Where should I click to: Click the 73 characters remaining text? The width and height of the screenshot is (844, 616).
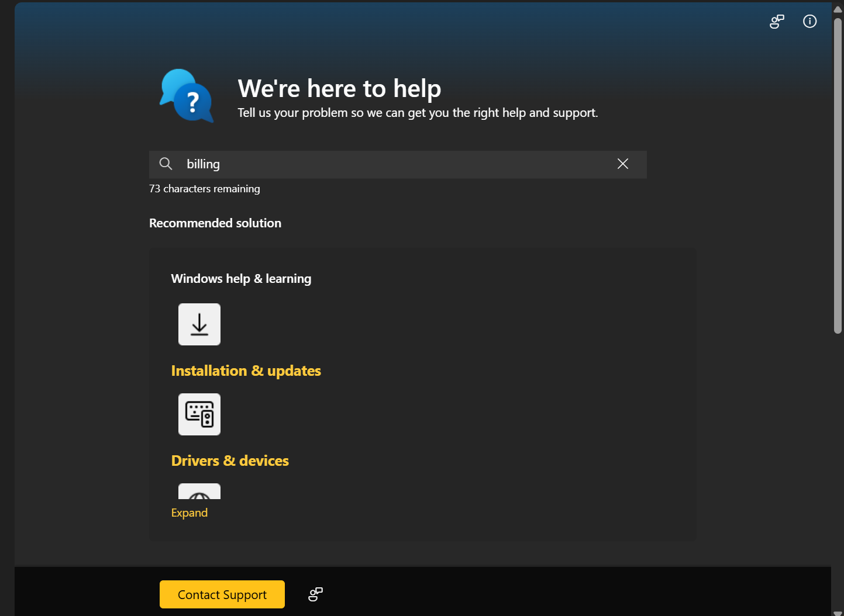(x=205, y=189)
